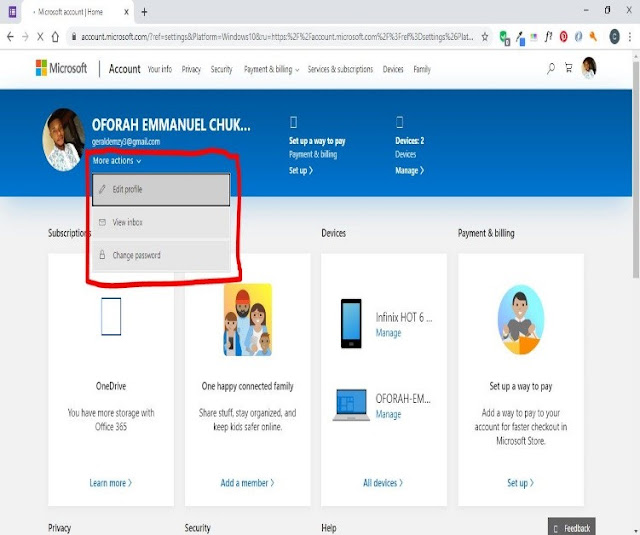Click the One happy connected family title
640x535 pixels.
coord(247,386)
